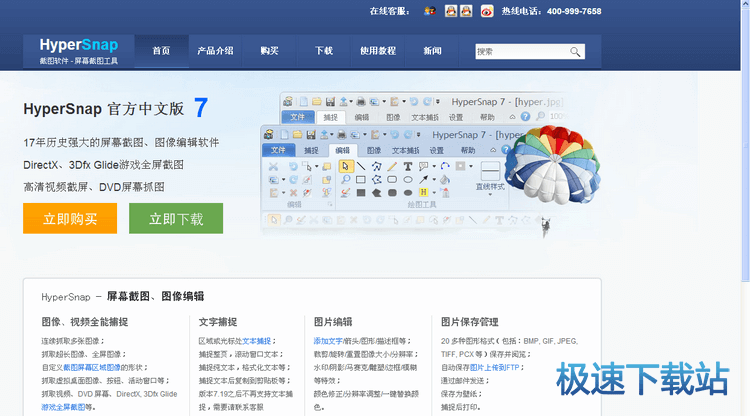Click 文件 tab in front HyperSnap window
Viewport: 750px width, 416px height.
[x=278, y=150]
